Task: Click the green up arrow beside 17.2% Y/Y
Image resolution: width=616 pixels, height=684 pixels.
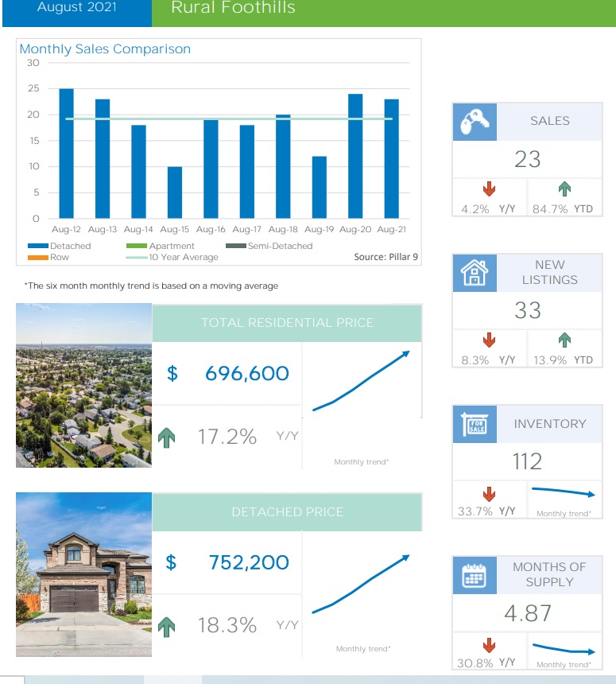Action: [x=167, y=437]
